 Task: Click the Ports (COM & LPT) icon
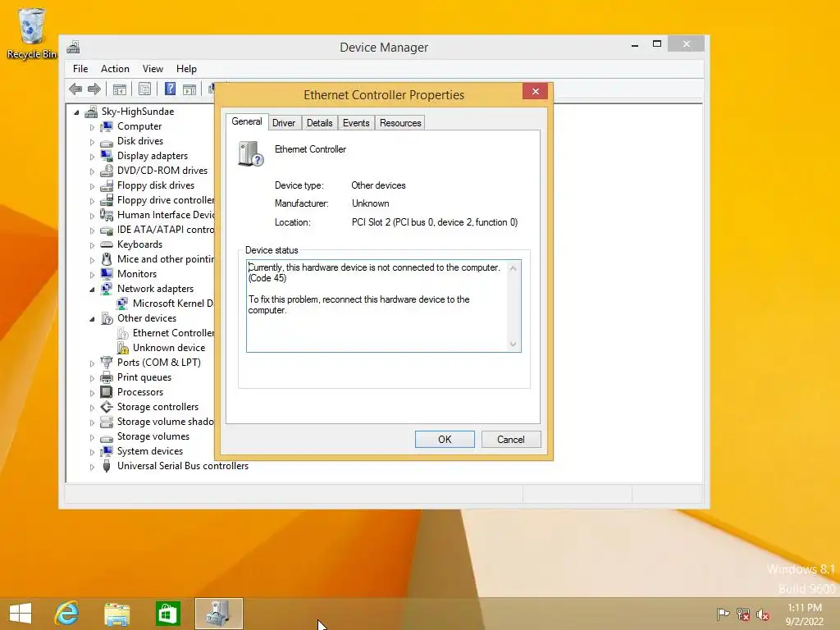[x=107, y=363]
